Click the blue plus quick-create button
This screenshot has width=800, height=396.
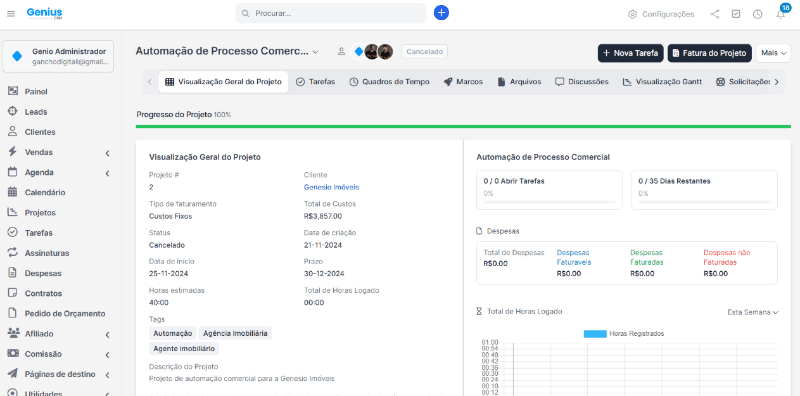441,13
